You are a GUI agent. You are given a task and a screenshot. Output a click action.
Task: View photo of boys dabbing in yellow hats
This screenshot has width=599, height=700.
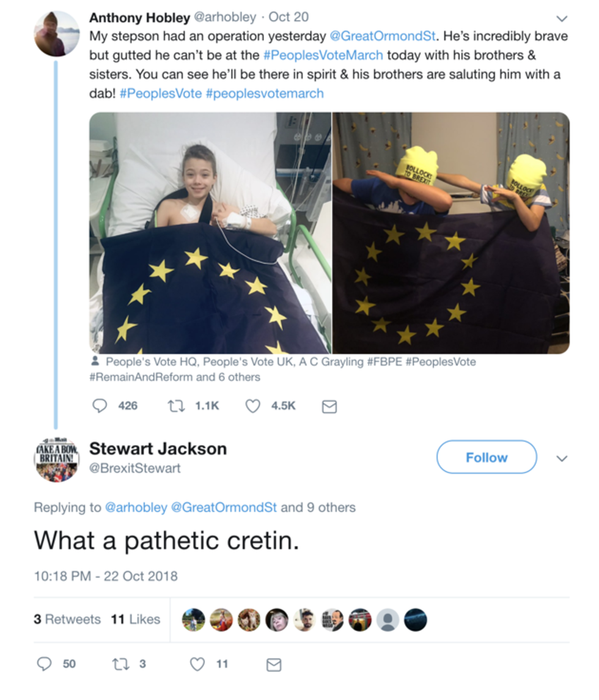pyautogui.click(x=451, y=233)
